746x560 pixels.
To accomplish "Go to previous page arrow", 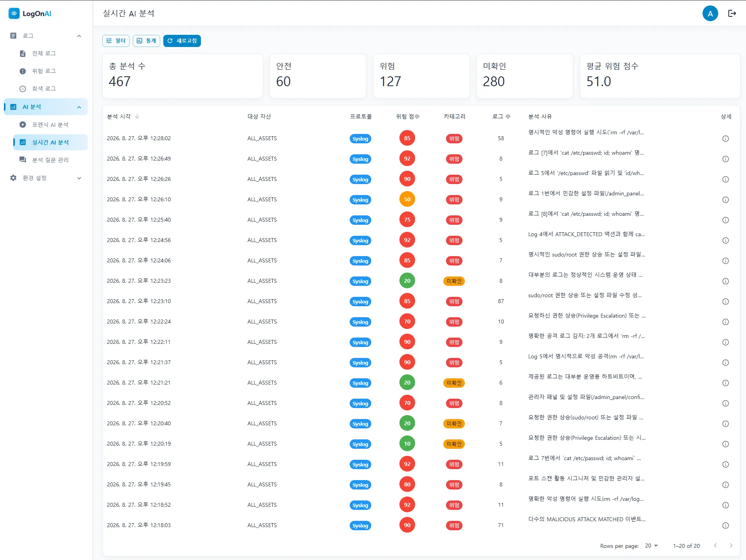I will tap(715, 546).
